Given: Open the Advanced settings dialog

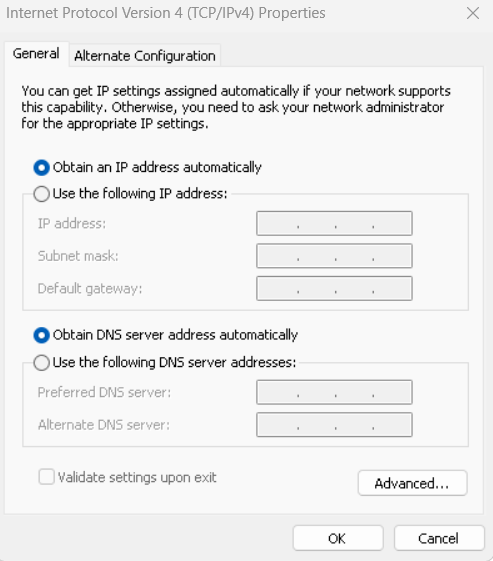Looking at the screenshot, I should coord(412,483).
